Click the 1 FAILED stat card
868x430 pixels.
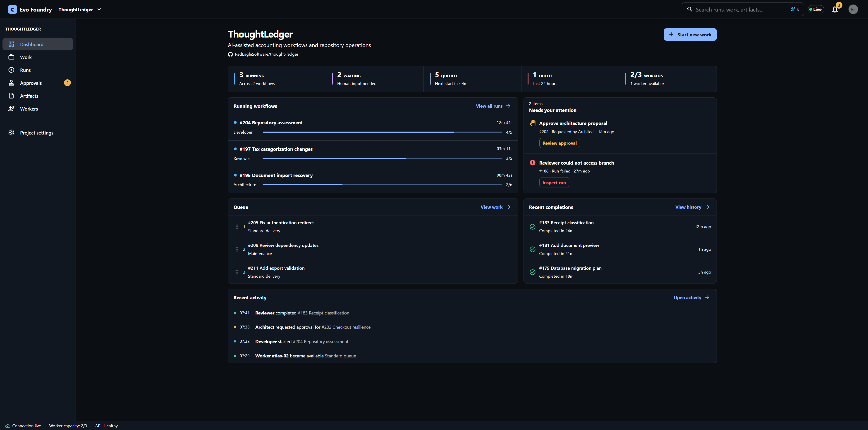tap(570, 79)
